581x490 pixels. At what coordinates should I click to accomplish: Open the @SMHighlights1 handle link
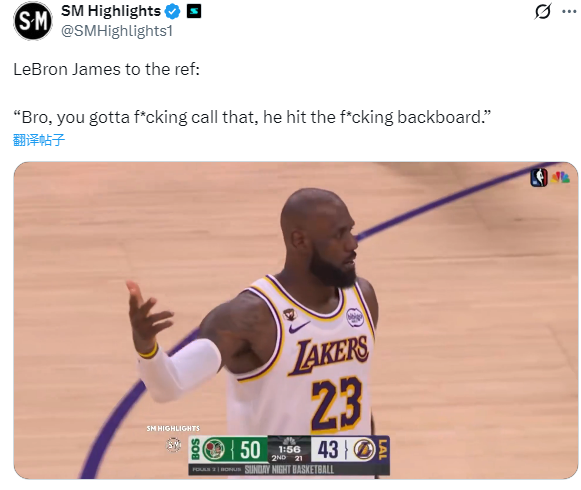[x=117, y=31]
